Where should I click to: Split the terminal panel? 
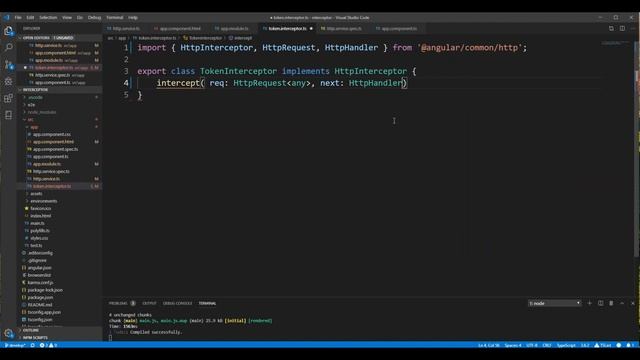point(600,303)
